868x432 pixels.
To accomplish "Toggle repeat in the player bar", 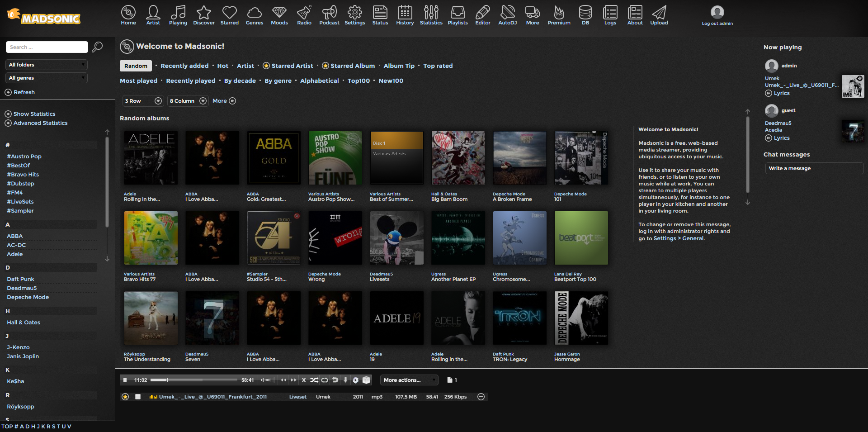I will (325, 380).
